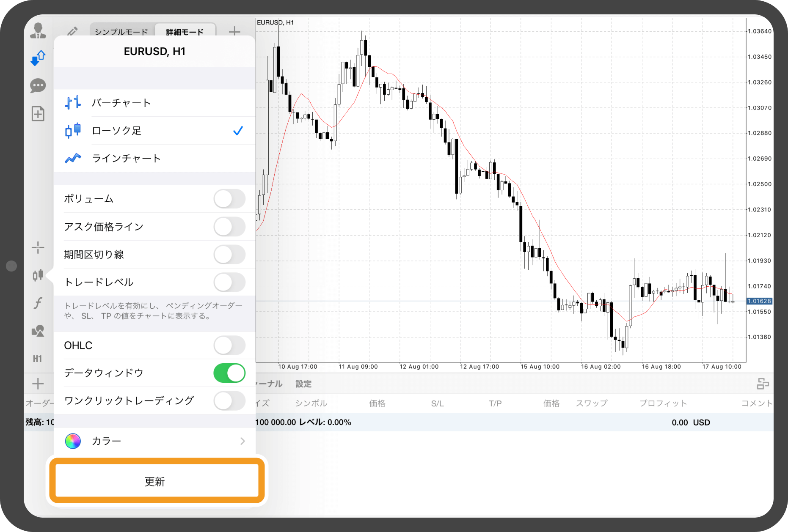Click the 10 Aug 17:00 time label
The width and height of the screenshot is (788, 532).
(298, 367)
